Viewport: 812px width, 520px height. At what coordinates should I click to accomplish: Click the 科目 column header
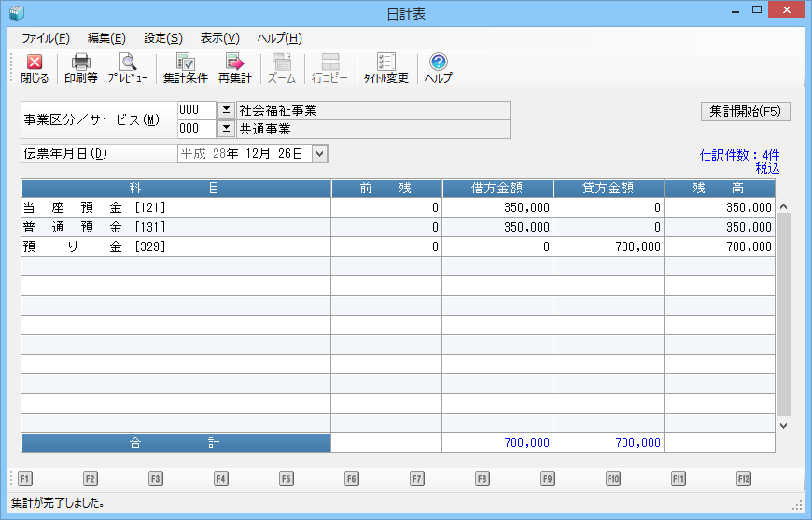(x=175, y=188)
